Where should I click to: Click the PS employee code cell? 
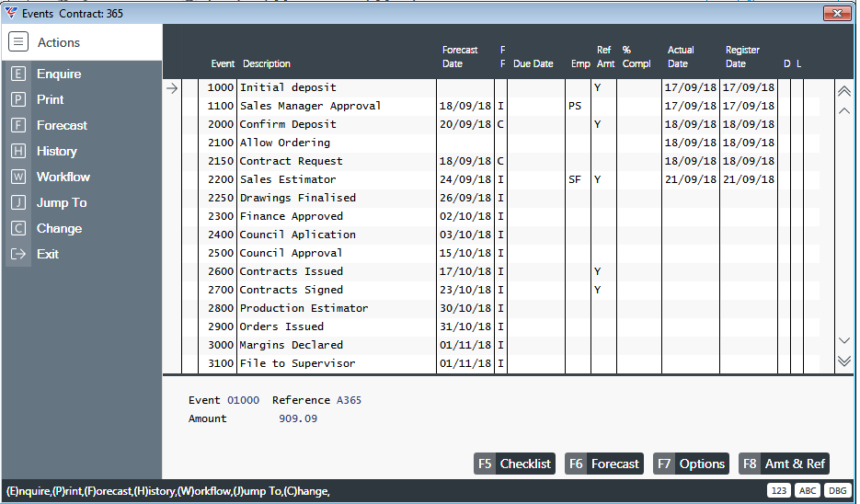click(575, 106)
